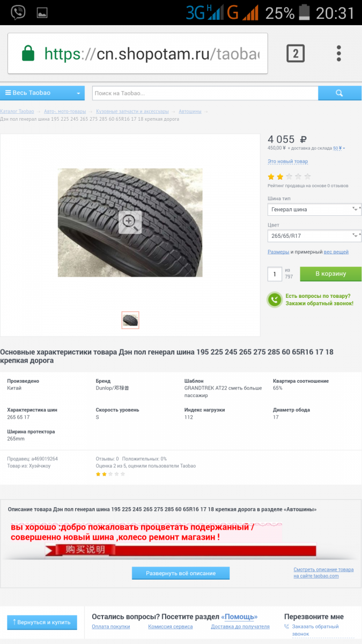Click the blue magnifier search button
The width and height of the screenshot is (362, 644).
click(x=339, y=93)
